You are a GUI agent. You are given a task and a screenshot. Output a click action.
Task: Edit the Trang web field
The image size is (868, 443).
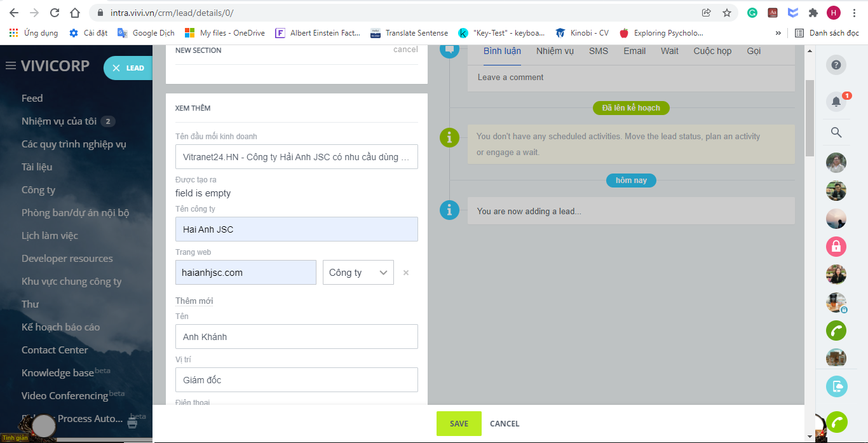coord(246,273)
